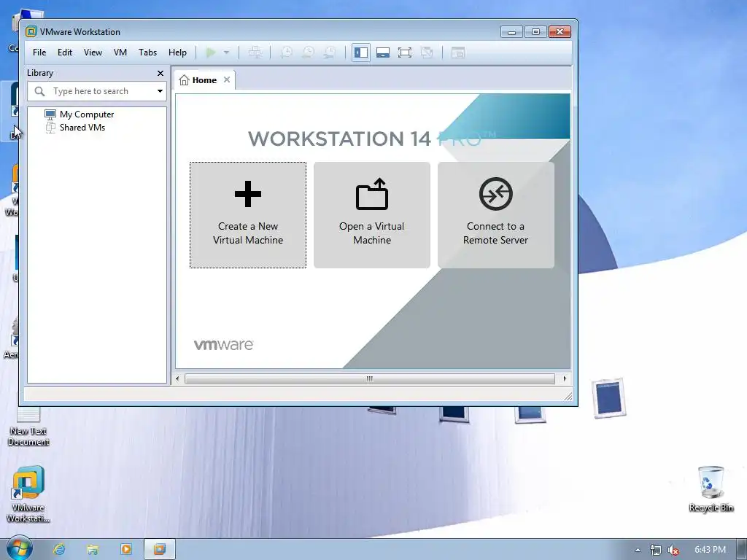
Task: Maximize the VMware Workstation window
Action: [535, 32]
